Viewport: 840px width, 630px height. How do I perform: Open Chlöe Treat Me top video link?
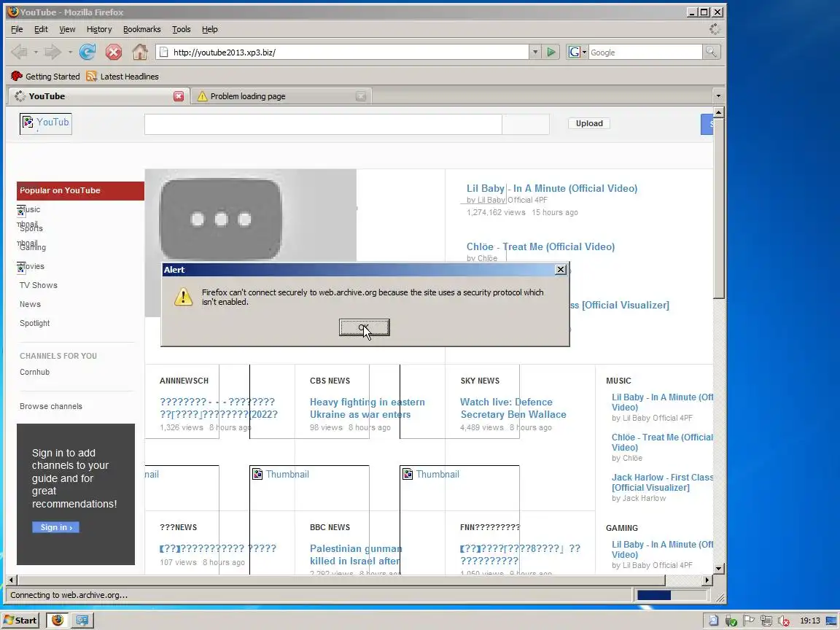540,247
